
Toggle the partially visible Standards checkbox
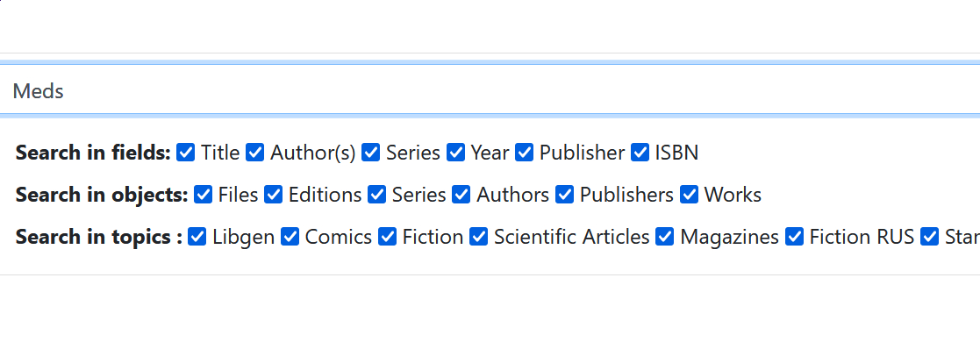click(x=930, y=237)
